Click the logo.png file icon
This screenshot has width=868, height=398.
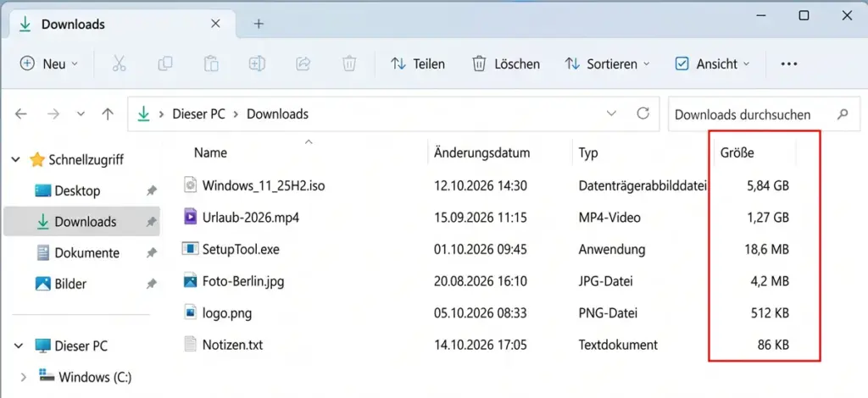pos(191,312)
